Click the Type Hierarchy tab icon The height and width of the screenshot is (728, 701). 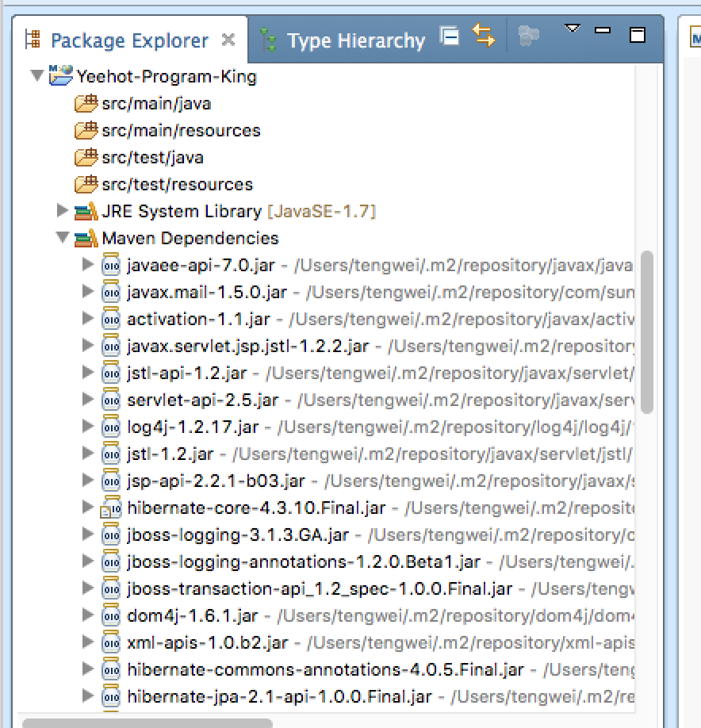(268, 39)
